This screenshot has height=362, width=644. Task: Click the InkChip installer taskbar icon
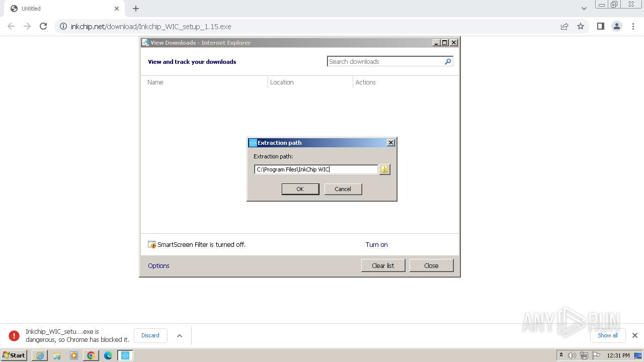pos(125,355)
